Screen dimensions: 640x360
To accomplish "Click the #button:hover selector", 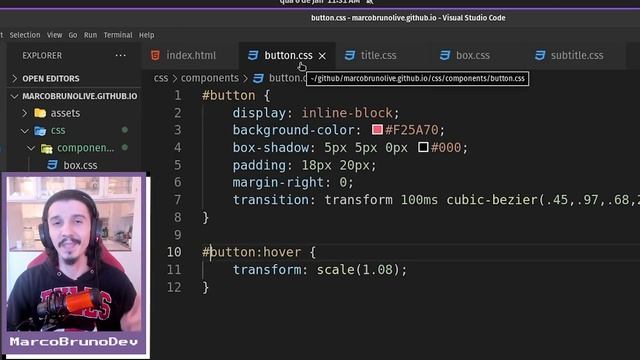I will tap(251, 252).
